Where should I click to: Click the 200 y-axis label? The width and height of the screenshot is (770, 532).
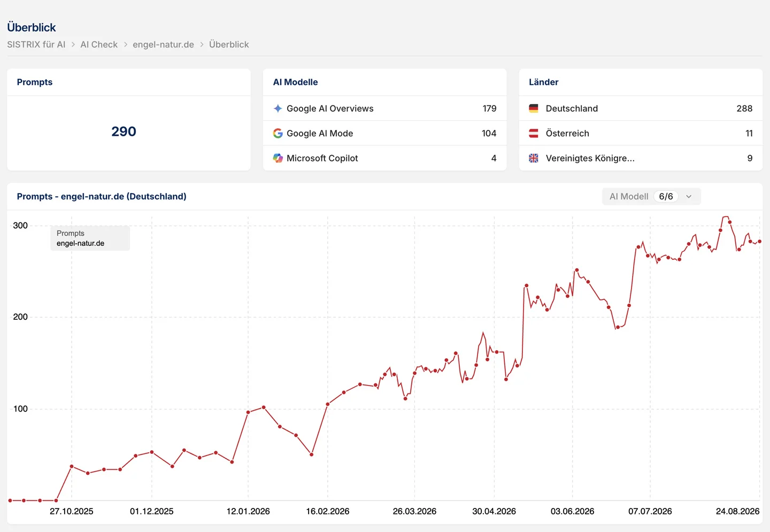point(20,317)
